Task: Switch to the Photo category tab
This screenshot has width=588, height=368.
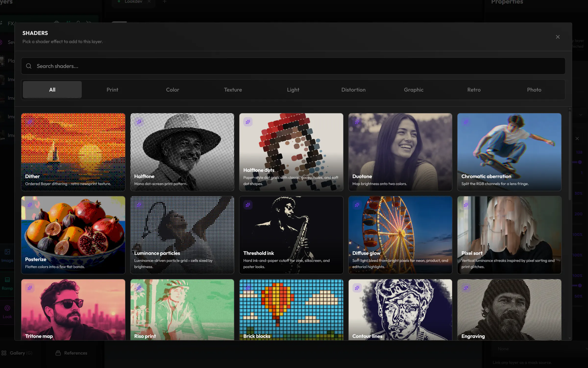Action: pos(534,90)
